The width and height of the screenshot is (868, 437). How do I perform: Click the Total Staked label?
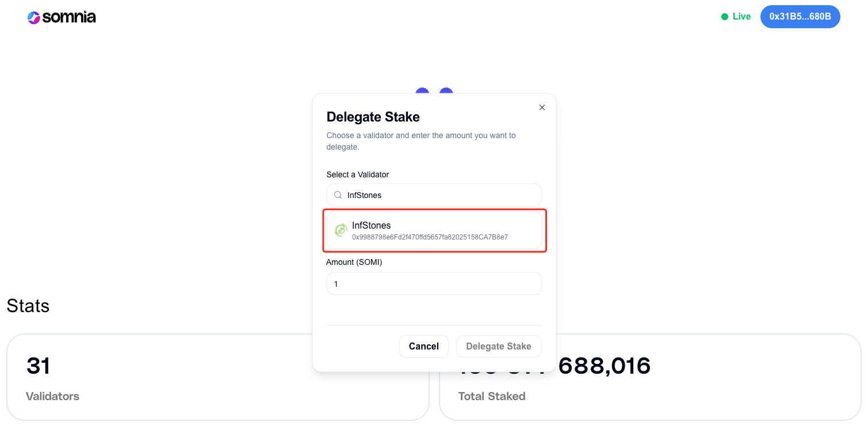492,396
